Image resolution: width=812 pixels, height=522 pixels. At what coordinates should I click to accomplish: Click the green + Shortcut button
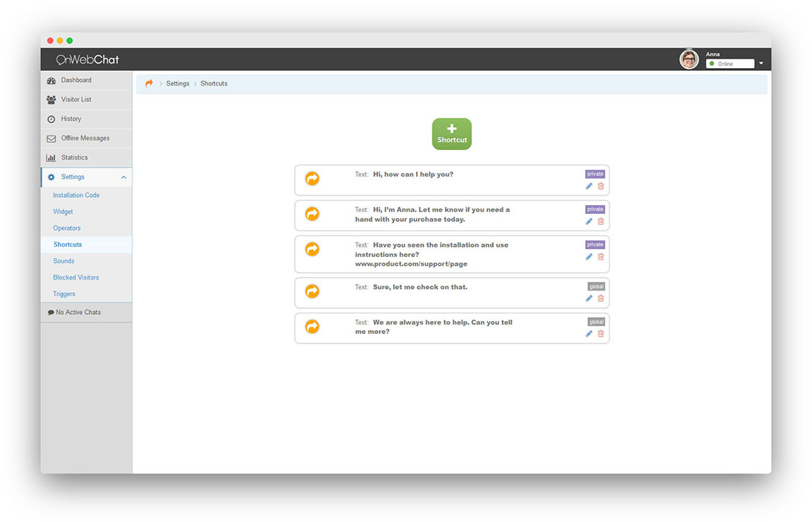(451, 133)
